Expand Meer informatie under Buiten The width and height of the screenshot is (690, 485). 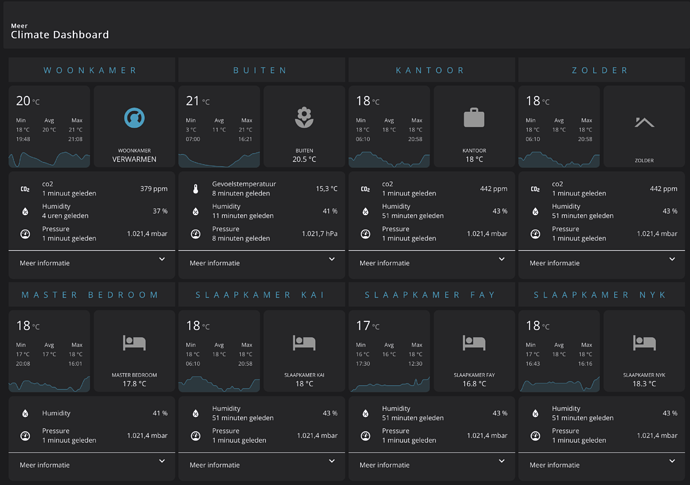pyautogui.click(x=261, y=263)
